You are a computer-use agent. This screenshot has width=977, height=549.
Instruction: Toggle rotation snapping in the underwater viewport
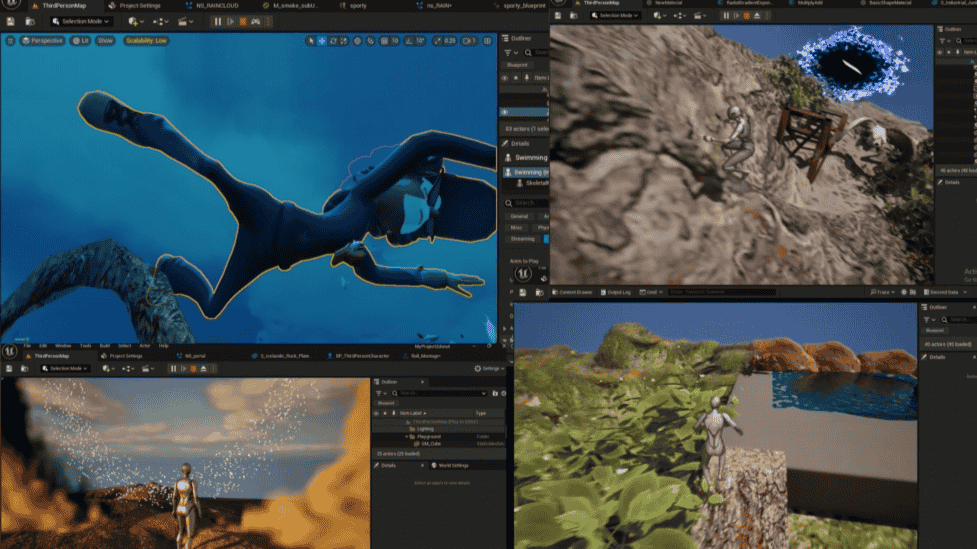tap(409, 41)
